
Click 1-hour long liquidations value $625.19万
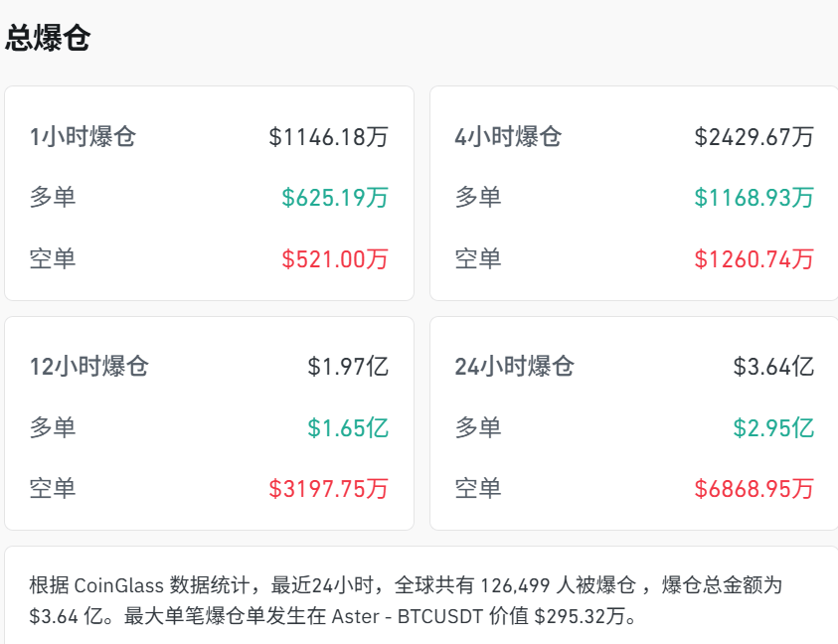(x=335, y=198)
